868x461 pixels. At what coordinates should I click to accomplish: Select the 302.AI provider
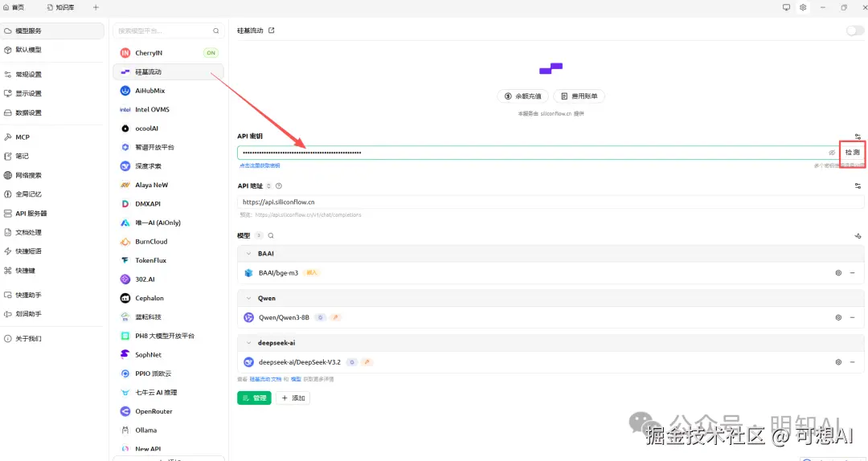168,279
